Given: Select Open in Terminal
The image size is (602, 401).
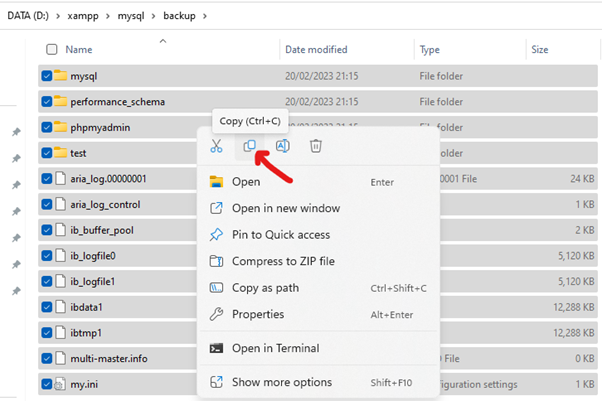Looking at the screenshot, I should tap(275, 348).
